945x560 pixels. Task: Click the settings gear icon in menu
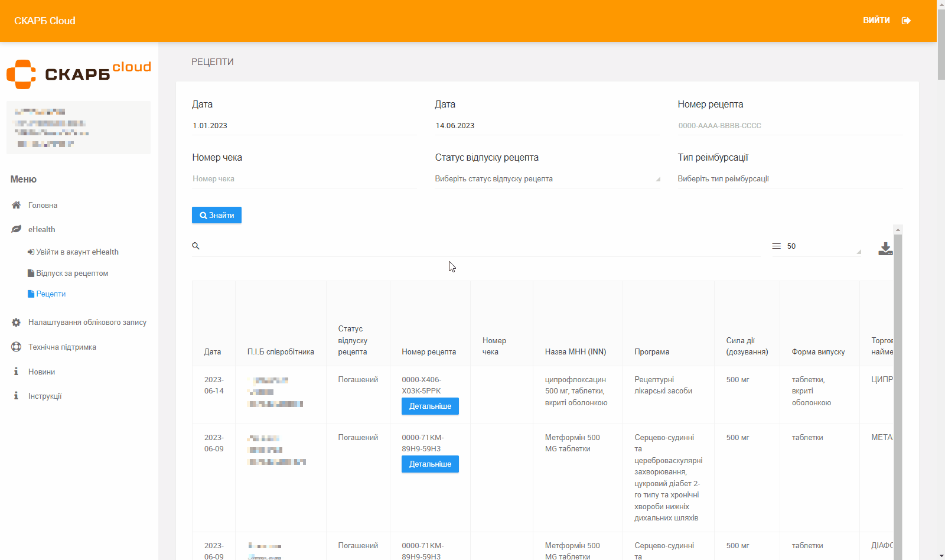click(16, 323)
